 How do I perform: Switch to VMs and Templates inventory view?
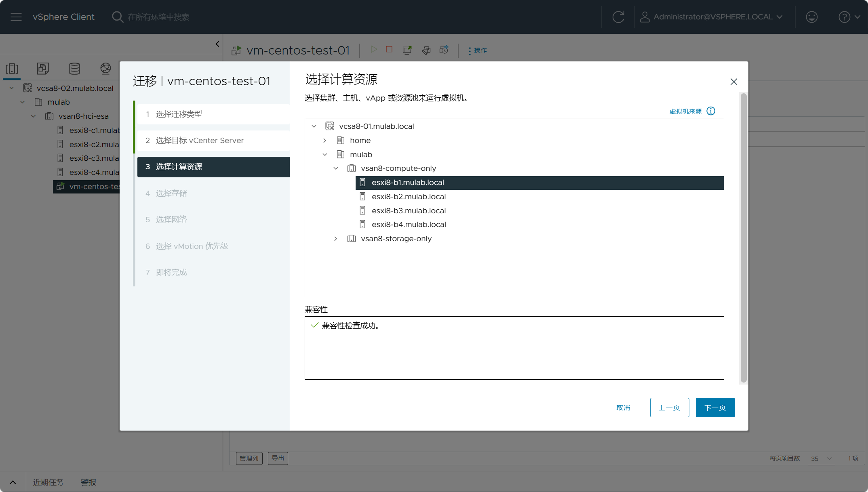point(43,69)
